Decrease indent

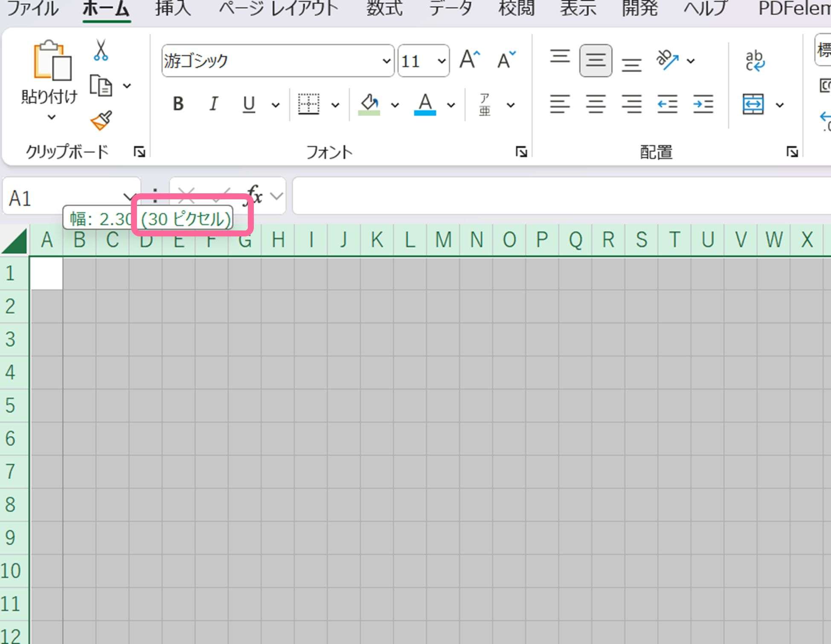[x=667, y=104]
